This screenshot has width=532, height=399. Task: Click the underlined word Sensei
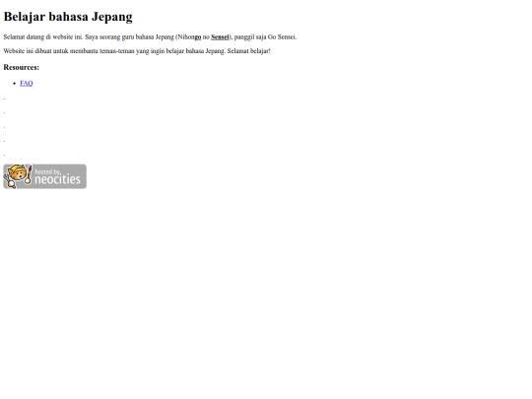[x=220, y=37]
